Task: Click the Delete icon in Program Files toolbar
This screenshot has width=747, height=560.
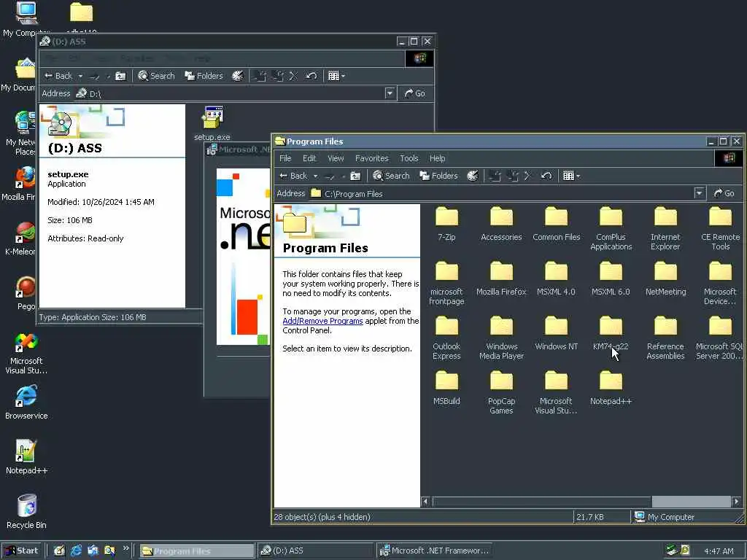Action: point(528,176)
